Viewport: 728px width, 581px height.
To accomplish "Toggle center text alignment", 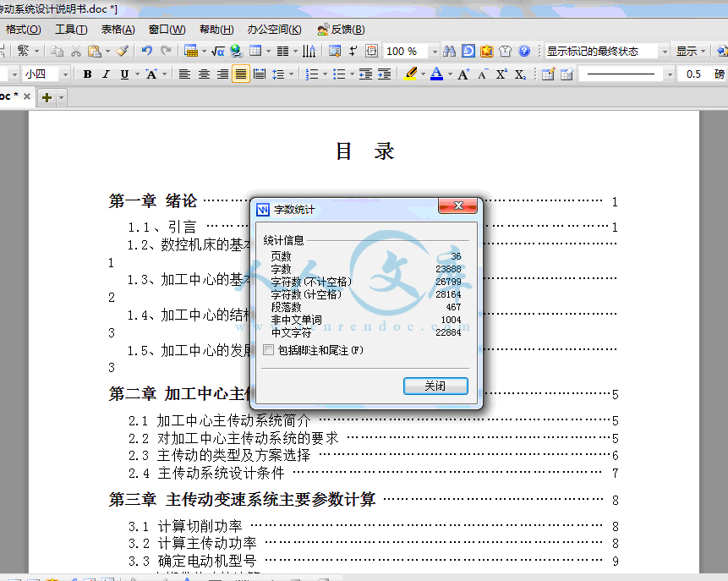I will [x=204, y=74].
